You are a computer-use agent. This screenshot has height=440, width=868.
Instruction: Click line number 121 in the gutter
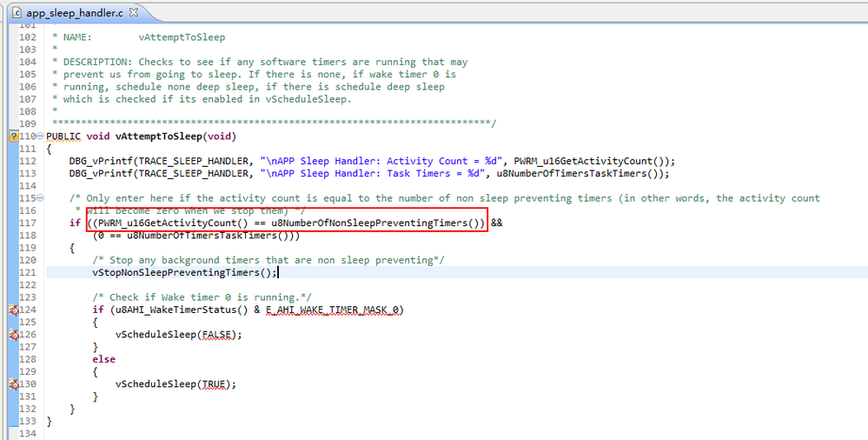[28, 273]
